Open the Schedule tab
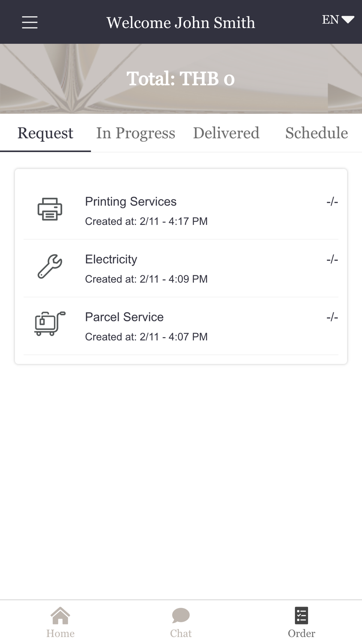Image resolution: width=362 pixels, height=644 pixels. coord(316,133)
